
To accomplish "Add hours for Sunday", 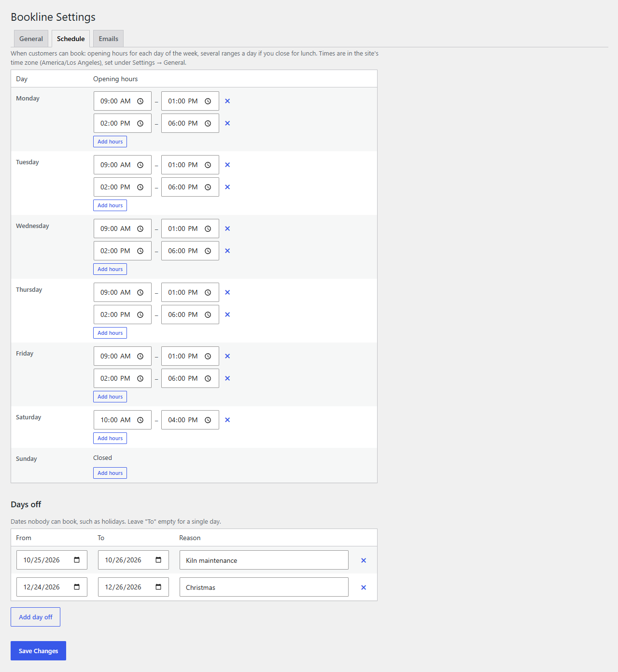I will pyautogui.click(x=110, y=473).
